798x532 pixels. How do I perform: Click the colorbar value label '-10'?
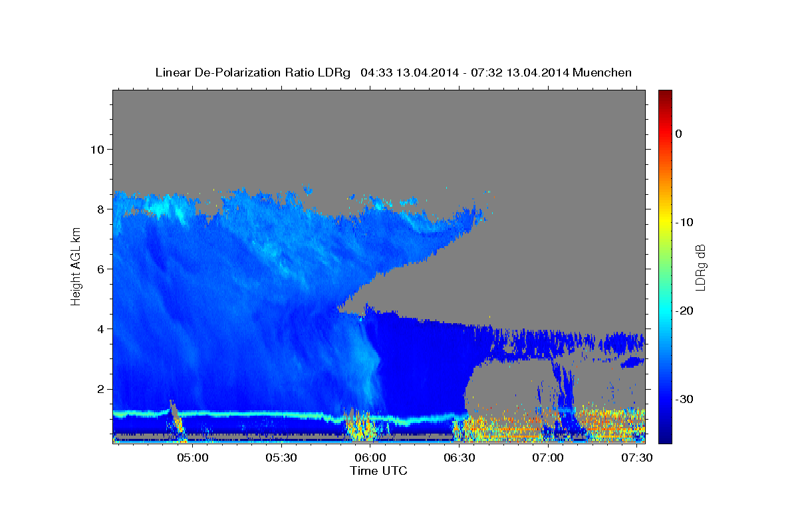point(685,222)
